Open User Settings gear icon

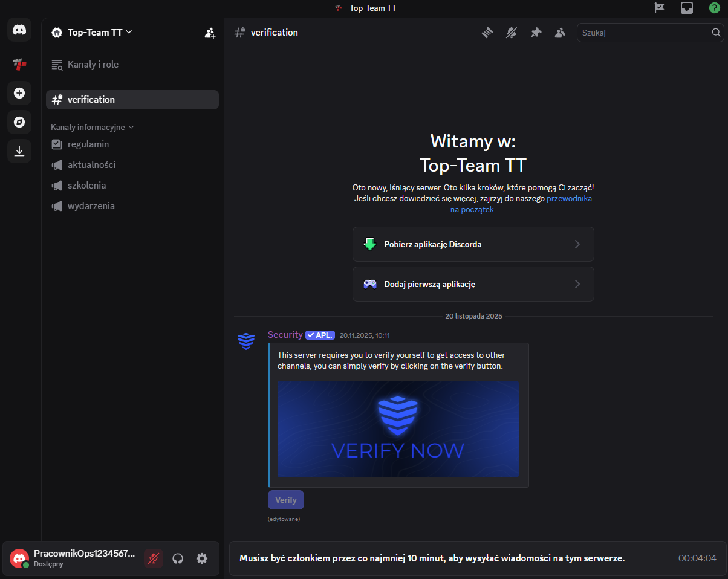point(202,558)
